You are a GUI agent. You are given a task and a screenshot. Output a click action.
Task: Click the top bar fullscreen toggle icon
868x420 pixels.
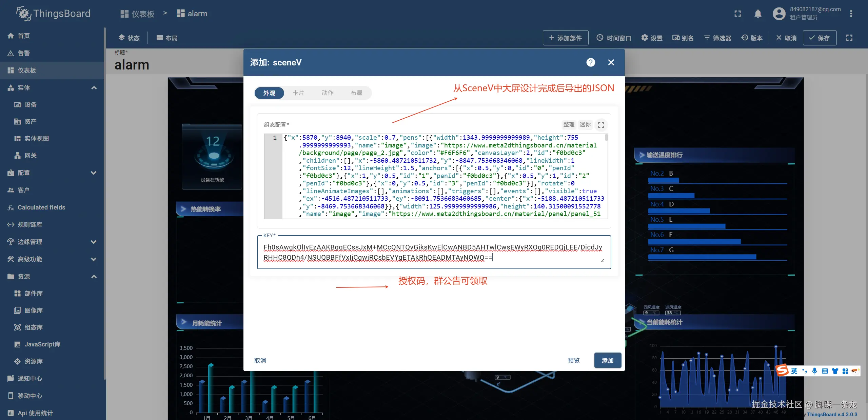coord(737,14)
